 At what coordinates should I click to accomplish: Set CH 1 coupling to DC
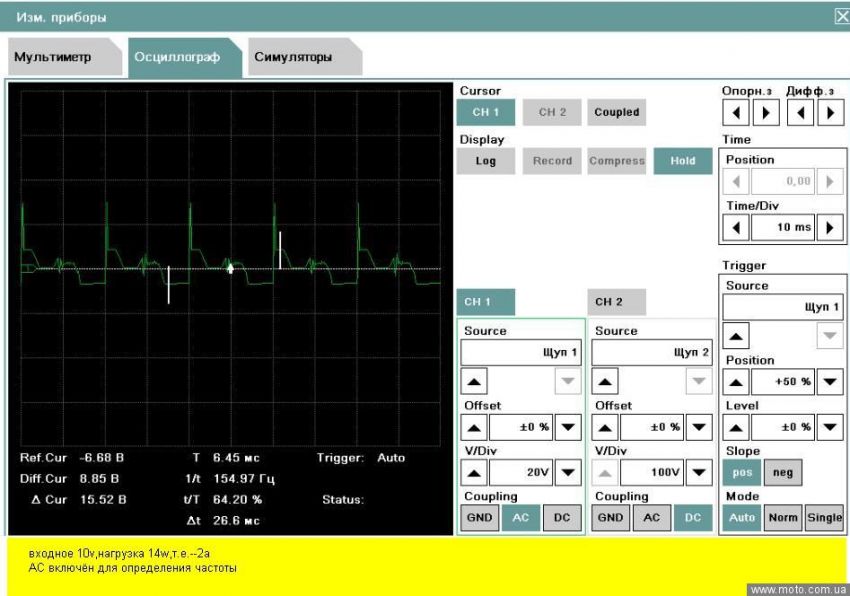[562, 518]
